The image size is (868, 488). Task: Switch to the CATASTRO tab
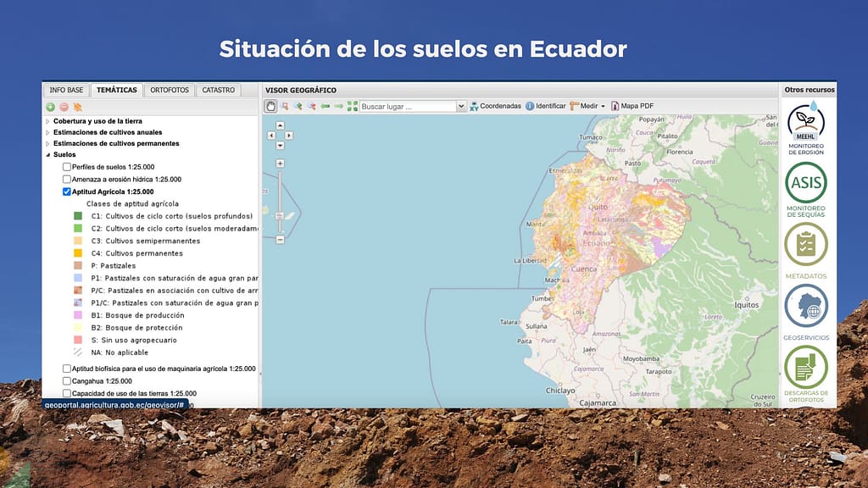click(x=218, y=90)
